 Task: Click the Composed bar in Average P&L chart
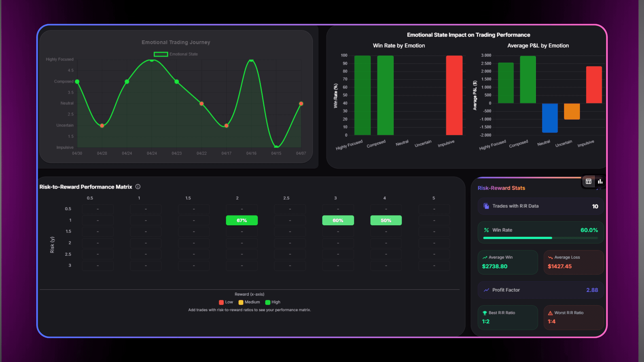528,80
